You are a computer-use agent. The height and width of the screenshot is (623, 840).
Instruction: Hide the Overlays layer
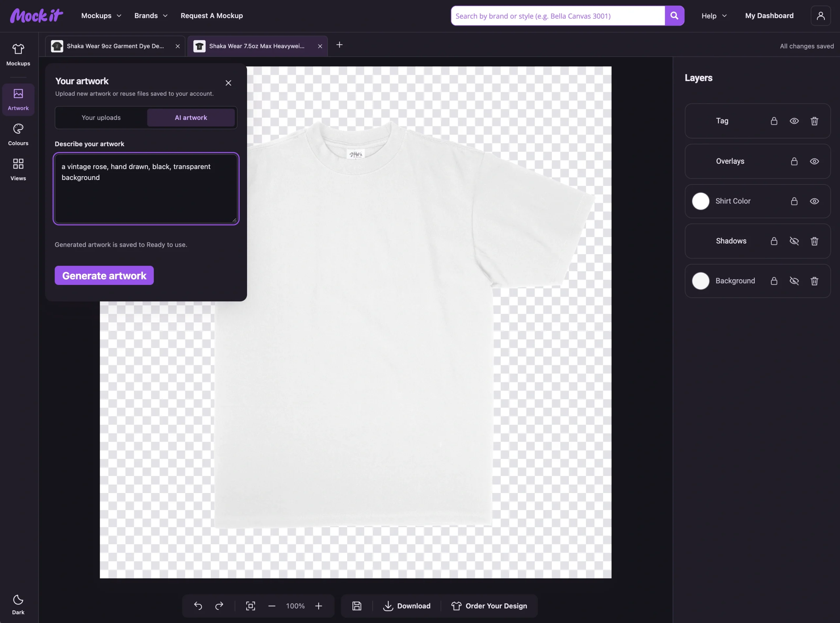(x=814, y=161)
